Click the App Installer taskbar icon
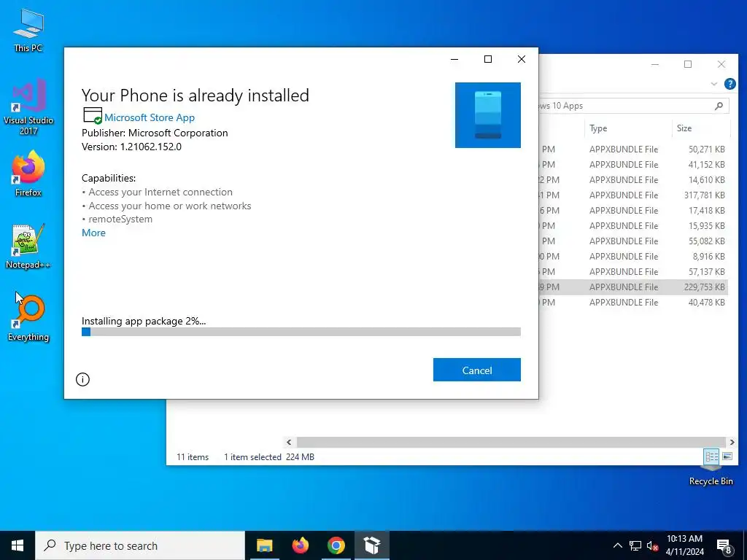Viewport: 747px width, 560px height. point(371,545)
